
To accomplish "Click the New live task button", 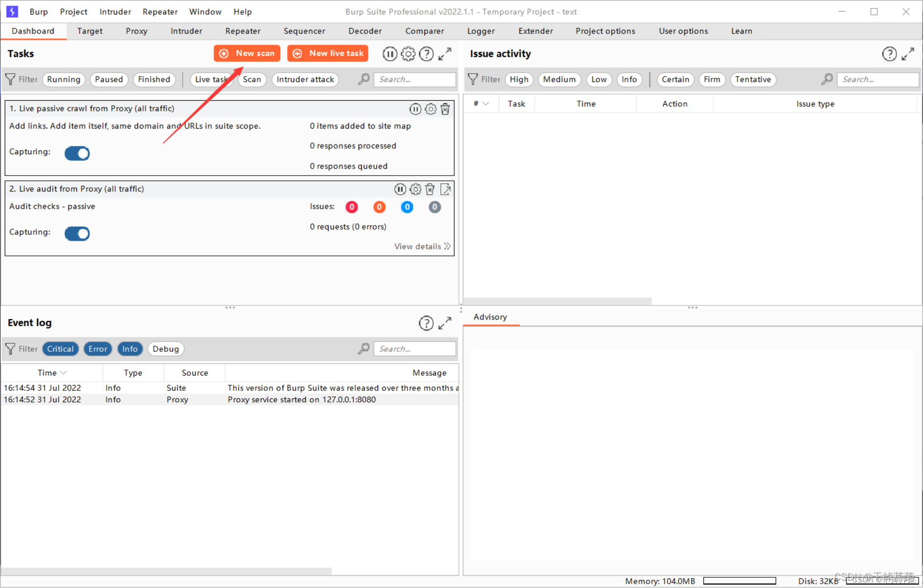I will click(328, 54).
